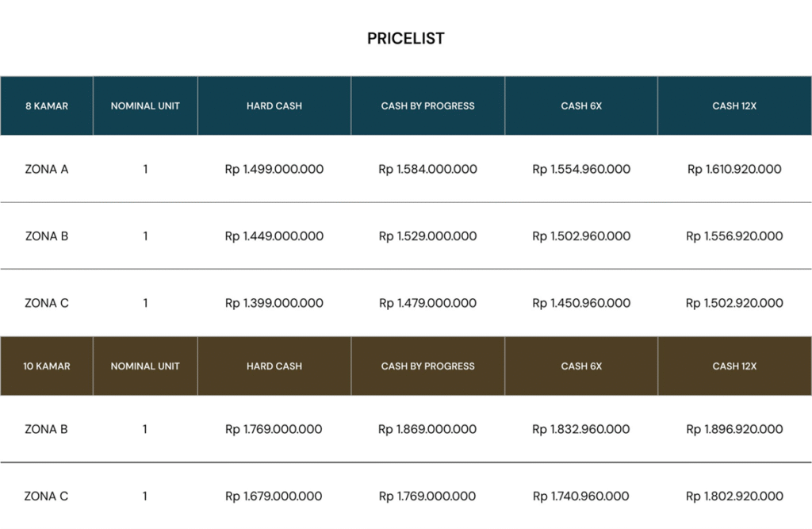
Task: Select the price Rp 1.399.000.000
Action: [274, 303]
